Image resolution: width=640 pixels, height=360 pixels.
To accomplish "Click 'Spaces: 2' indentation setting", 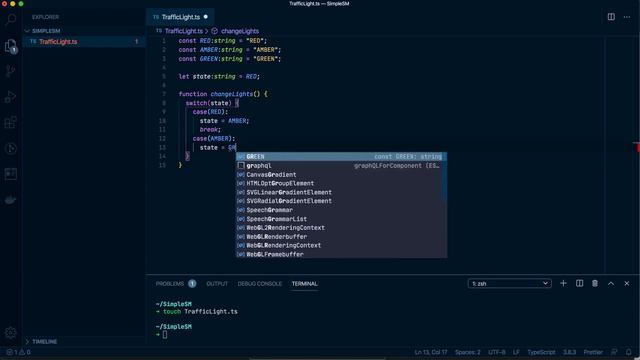I will pos(468,352).
